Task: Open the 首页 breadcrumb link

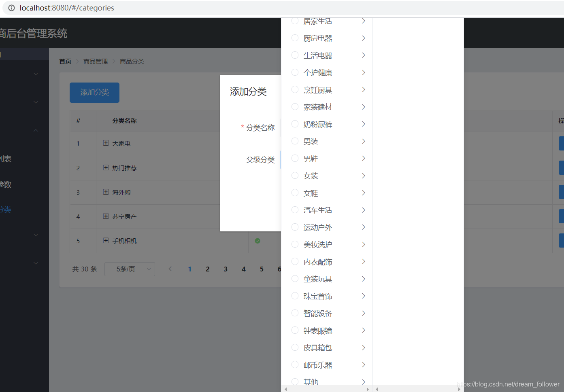Action: 65,61
